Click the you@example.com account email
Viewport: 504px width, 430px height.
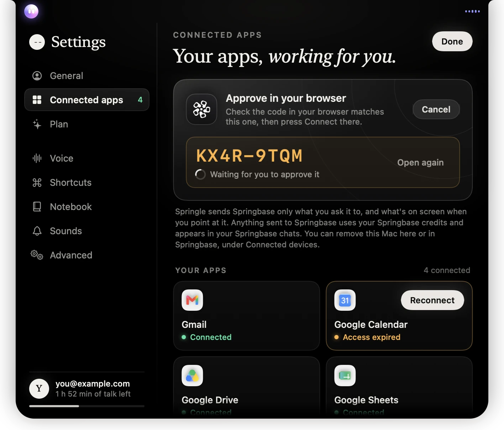coord(93,384)
